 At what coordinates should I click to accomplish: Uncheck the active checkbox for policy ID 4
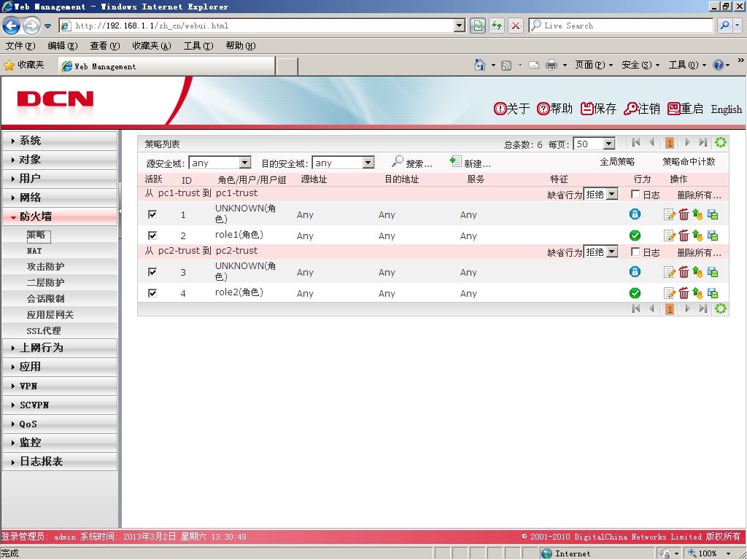click(152, 293)
